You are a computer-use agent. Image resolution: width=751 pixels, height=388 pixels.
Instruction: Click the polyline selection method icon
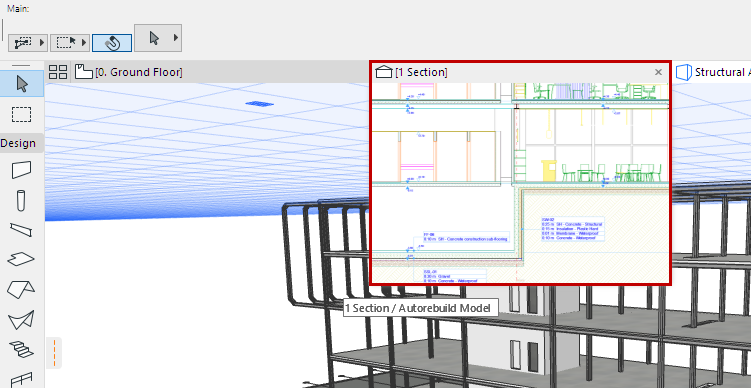(23, 43)
